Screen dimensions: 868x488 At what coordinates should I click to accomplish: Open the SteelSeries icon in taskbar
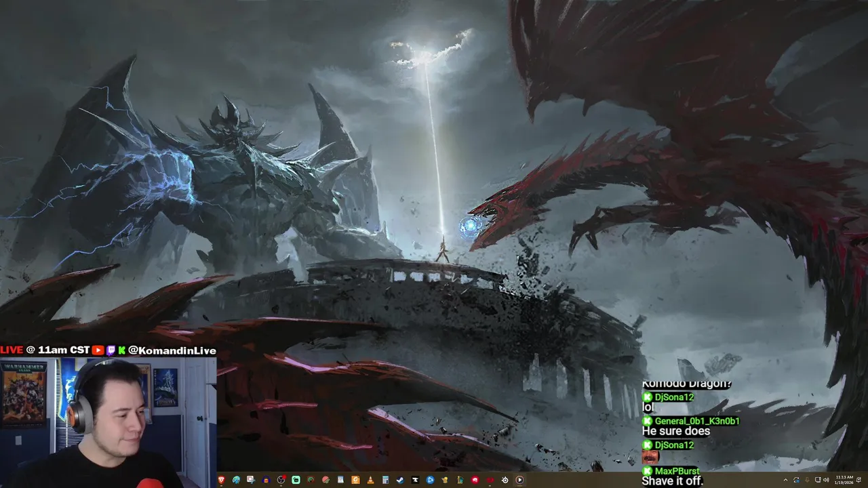click(505, 480)
